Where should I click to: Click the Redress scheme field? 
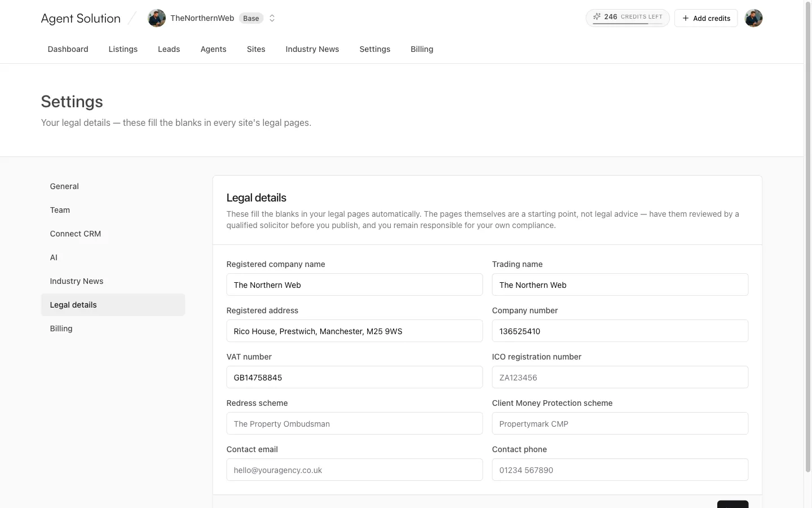pos(355,423)
